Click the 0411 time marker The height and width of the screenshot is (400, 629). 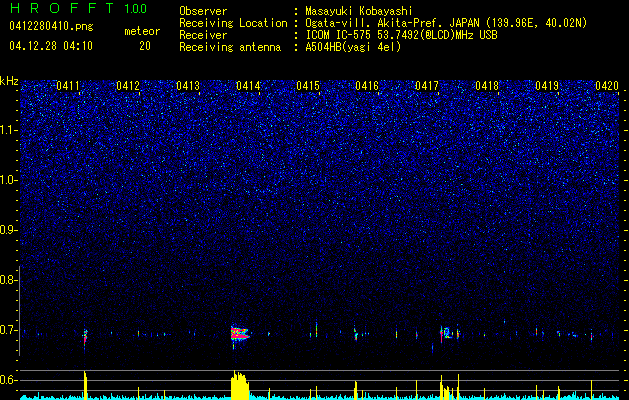[68, 85]
